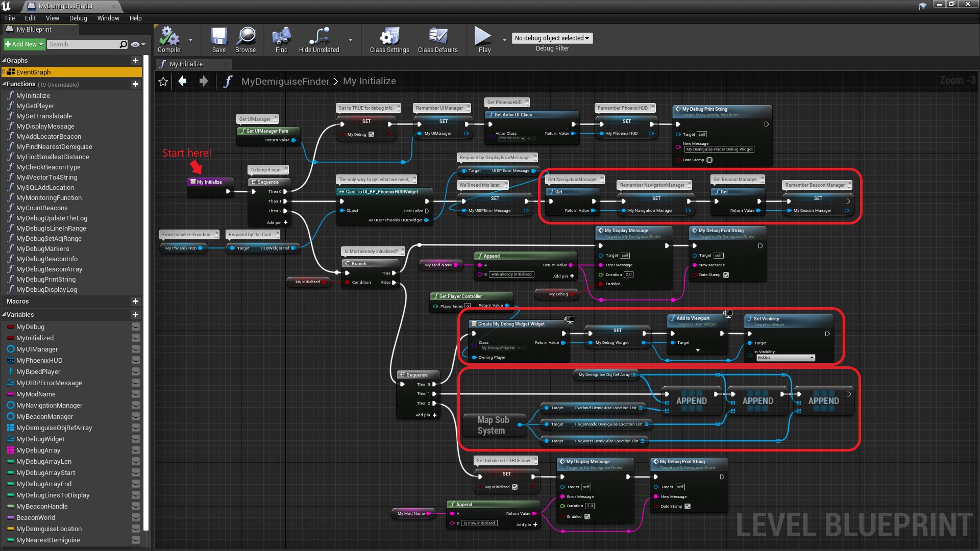The image size is (980, 551).
Task: Open the Help menu
Action: [x=135, y=18]
